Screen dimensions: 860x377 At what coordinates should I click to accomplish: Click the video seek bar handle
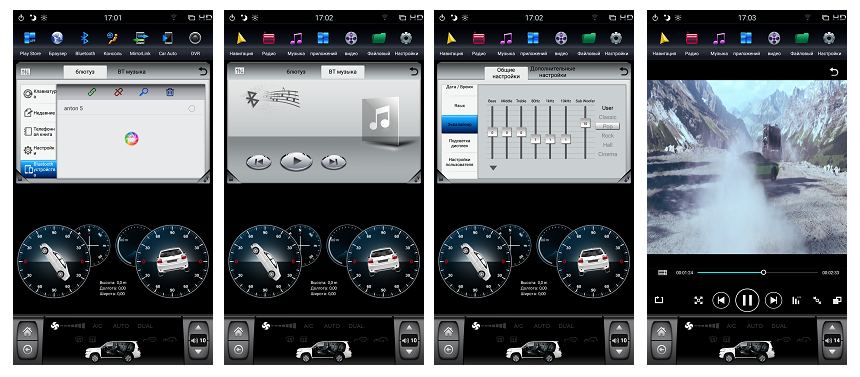pyautogui.click(x=763, y=272)
